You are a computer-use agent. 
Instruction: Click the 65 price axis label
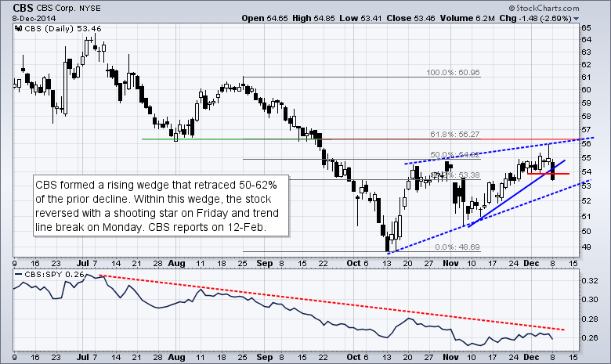click(x=587, y=27)
